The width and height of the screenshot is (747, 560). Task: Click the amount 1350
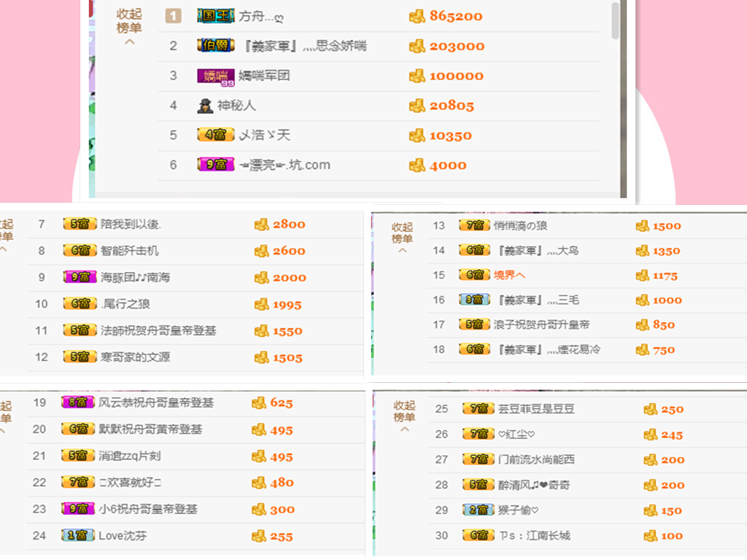tap(667, 251)
